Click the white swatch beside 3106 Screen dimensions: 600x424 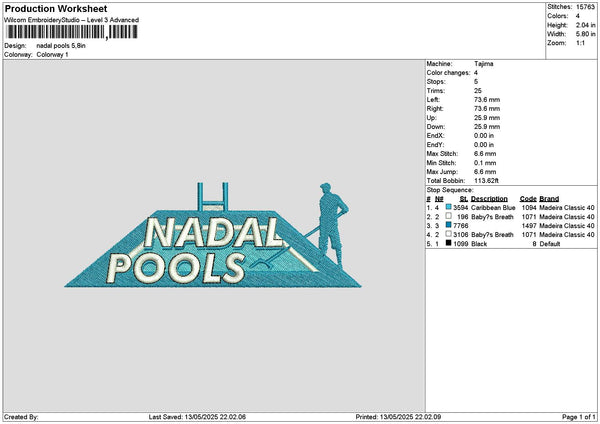pos(448,234)
